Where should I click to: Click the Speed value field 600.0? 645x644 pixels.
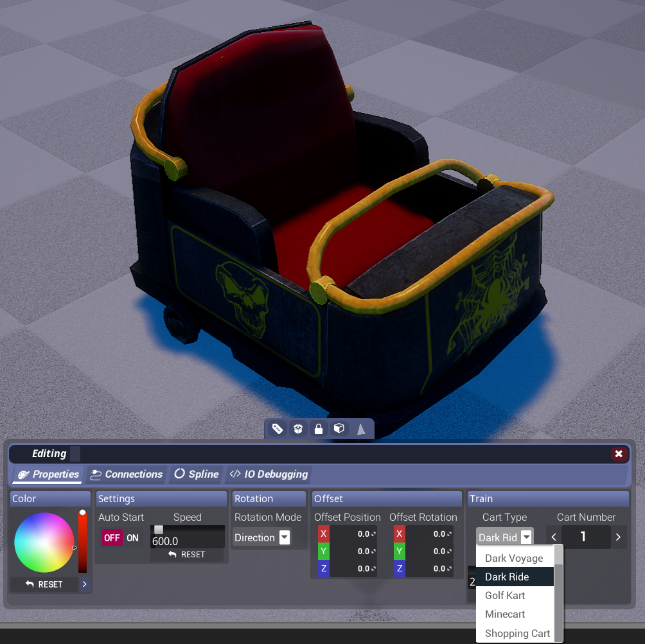188,541
